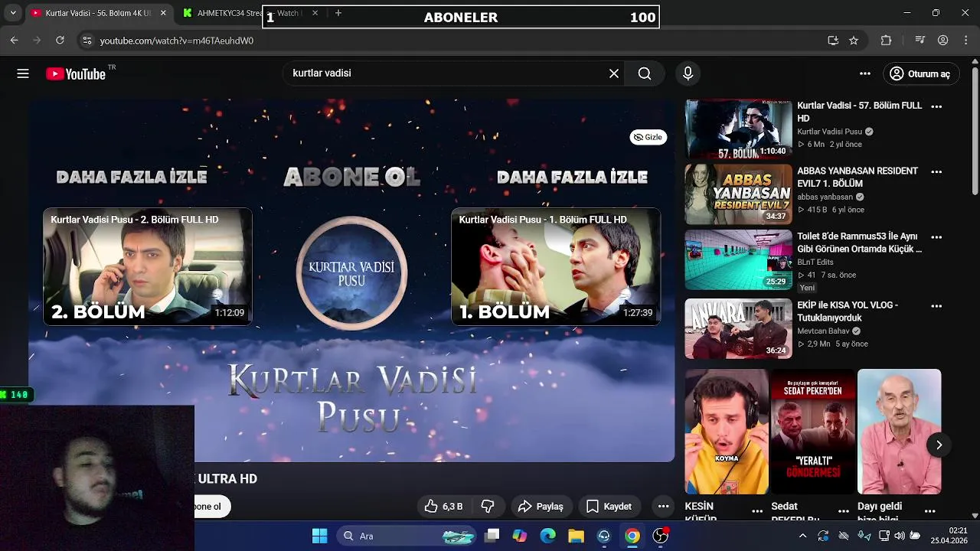
Task: Click Oturum aç sign-in button
Action: 920,73
